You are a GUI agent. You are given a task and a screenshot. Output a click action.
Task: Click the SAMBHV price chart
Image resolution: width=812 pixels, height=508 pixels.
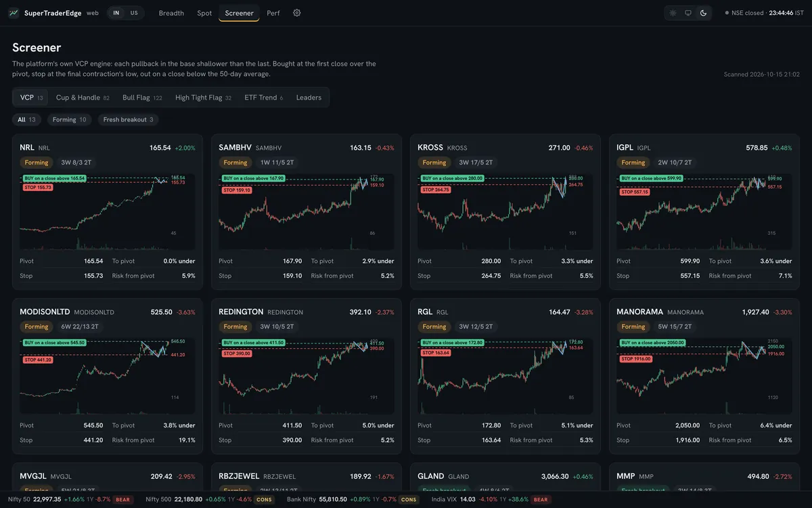[x=307, y=211]
